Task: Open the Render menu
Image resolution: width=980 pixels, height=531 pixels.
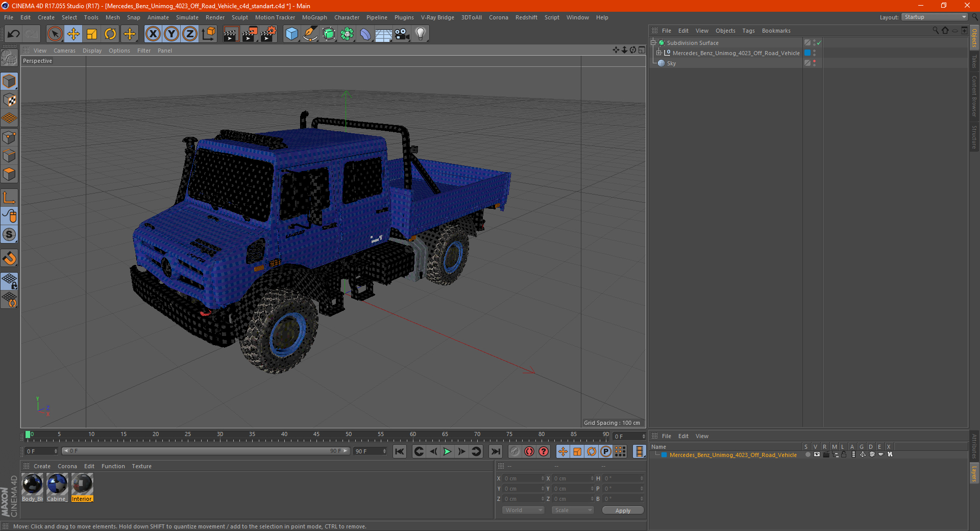Action: 215,17
